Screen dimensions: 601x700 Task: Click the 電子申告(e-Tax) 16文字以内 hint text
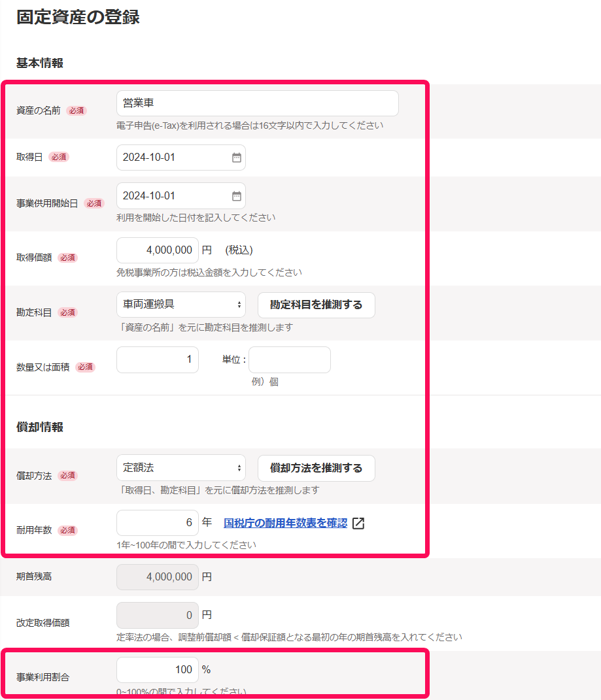click(x=250, y=126)
